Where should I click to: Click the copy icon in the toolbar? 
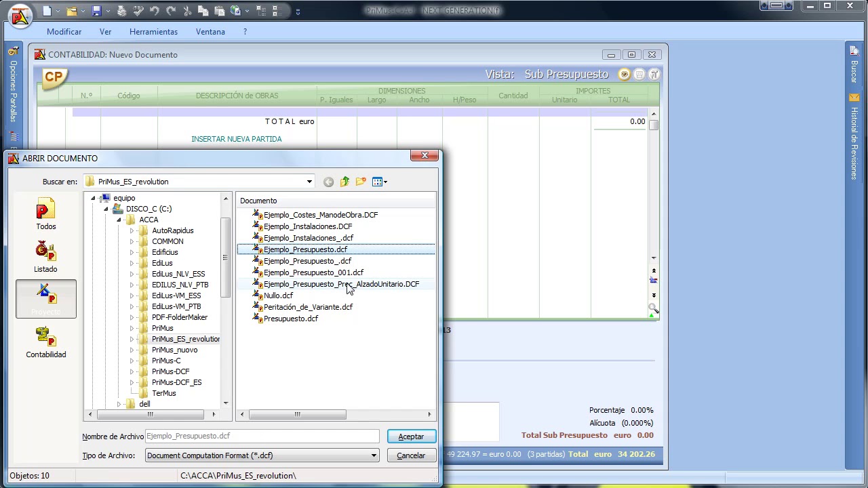(203, 11)
